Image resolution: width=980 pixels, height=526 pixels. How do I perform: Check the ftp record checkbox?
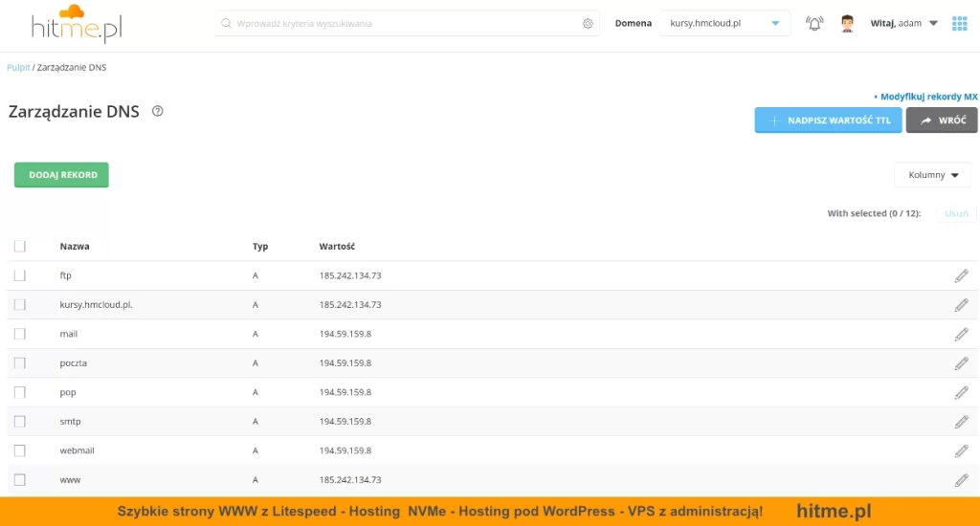[x=20, y=275]
